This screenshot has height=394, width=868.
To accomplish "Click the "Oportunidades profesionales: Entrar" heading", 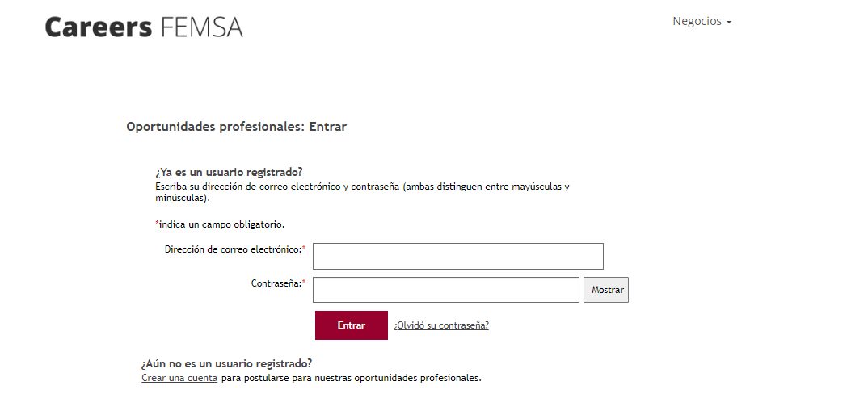I will pos(236,127).
